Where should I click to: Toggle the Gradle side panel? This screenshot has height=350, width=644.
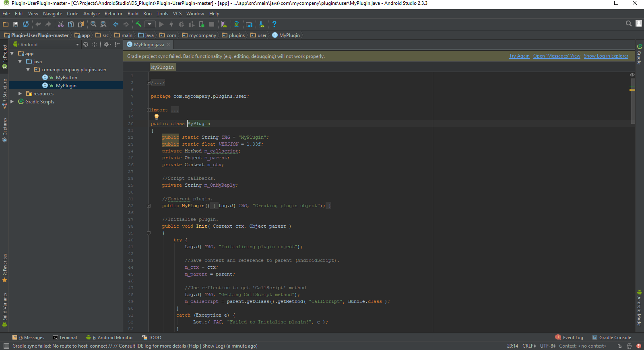coord(639,54)
